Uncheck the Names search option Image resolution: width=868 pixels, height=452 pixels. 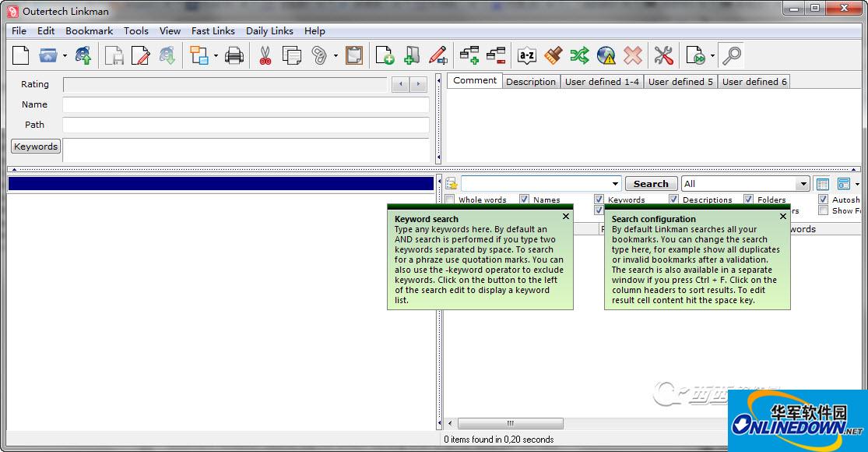(524, 199)
